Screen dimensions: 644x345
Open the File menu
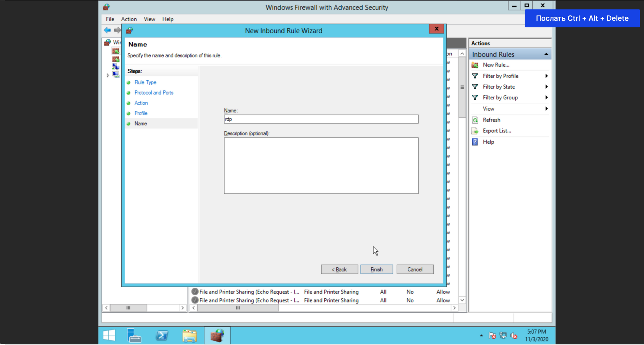click(x=110, y=19)
